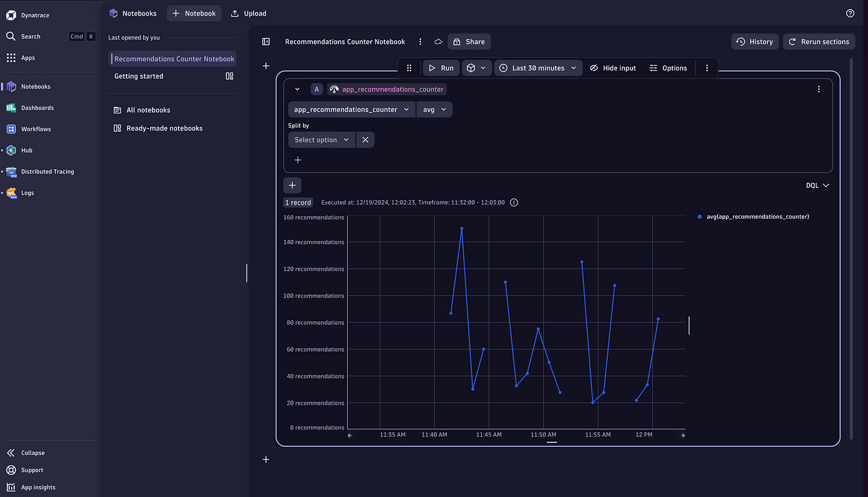Collapse query A with the chevron
Image resolution: width=868 pixels, height=497 pixels.
click(x=298, y=89)
